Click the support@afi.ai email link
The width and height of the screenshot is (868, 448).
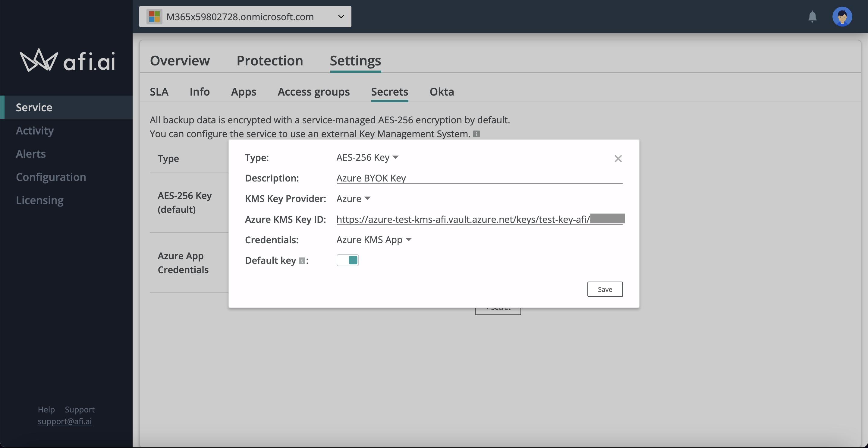(65, 421)
